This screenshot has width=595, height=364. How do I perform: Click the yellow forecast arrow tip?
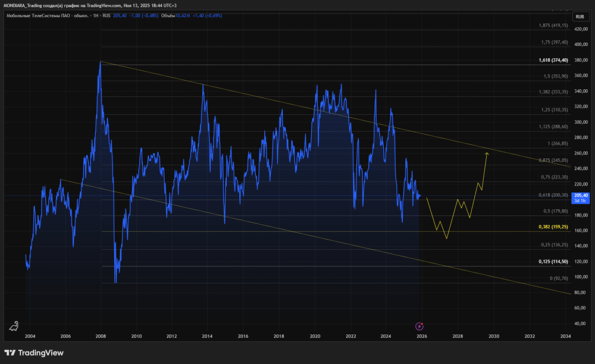tap(487, 153)
